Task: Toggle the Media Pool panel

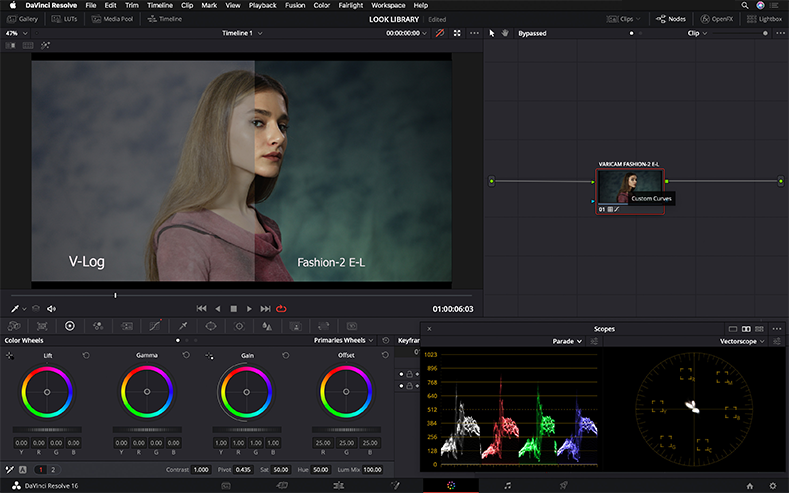Action: click(x=112, y=19)
